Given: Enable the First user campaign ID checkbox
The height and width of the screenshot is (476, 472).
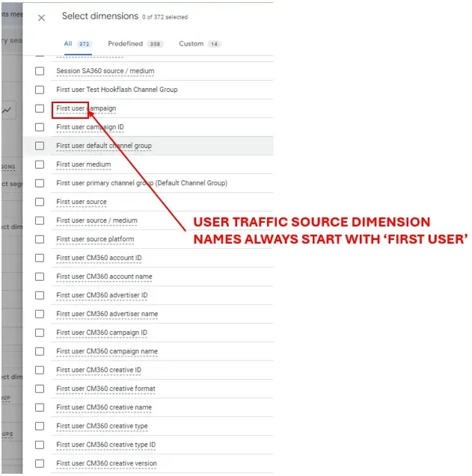Looking at the screenshot, I should point(40,127).
